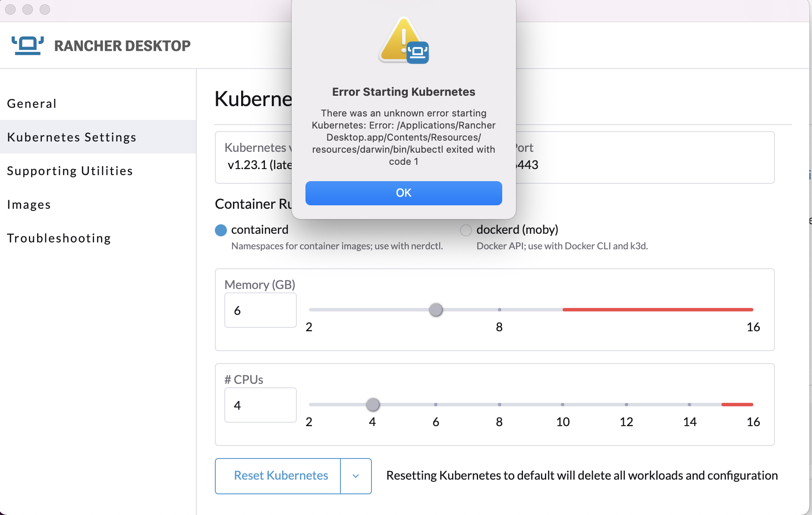812x515 pixels.
Task: Click the text 'Namespaces for container images; use with nerdctl.'
Action: tap(337, 246)
